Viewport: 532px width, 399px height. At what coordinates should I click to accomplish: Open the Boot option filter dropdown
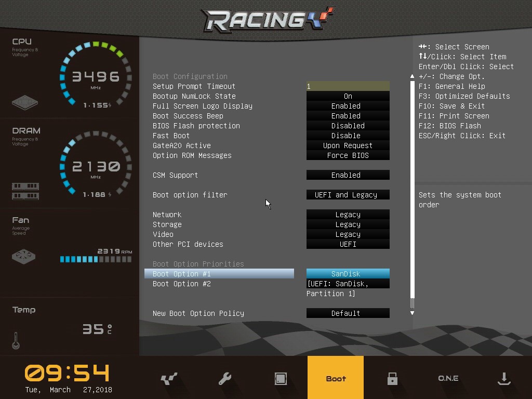(348, 195)
